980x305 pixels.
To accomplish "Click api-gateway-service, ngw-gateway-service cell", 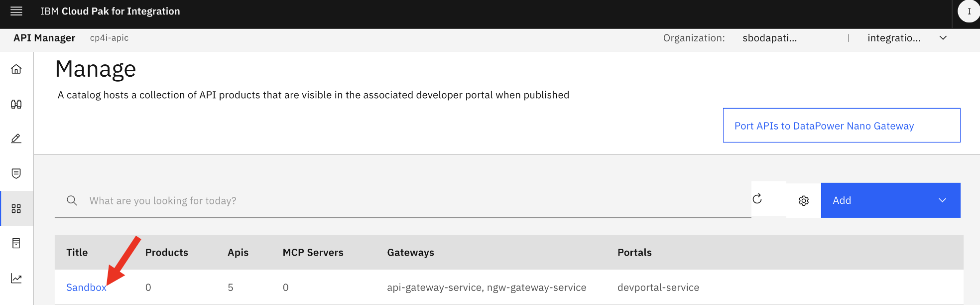I will coord(487,288).
